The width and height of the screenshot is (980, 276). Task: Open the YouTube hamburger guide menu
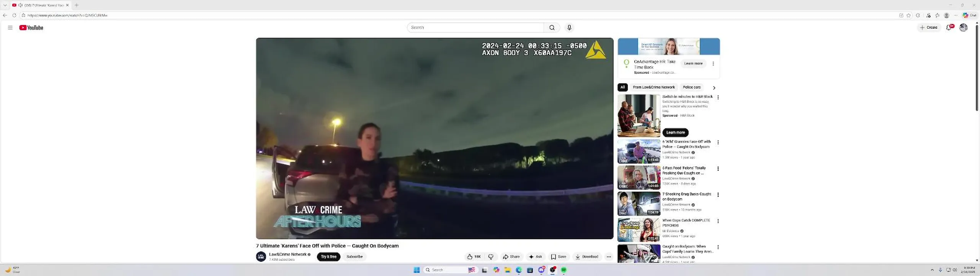(x=10, y=28)
